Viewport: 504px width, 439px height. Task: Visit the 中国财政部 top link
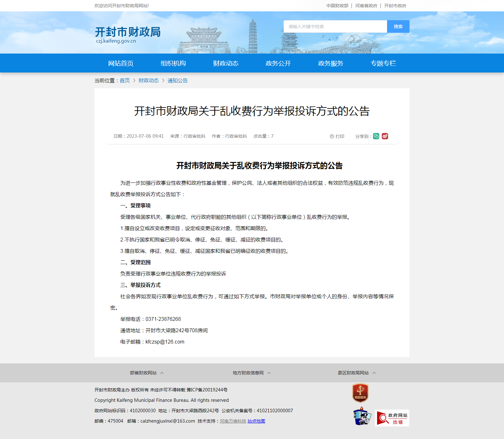click(337, 6)
